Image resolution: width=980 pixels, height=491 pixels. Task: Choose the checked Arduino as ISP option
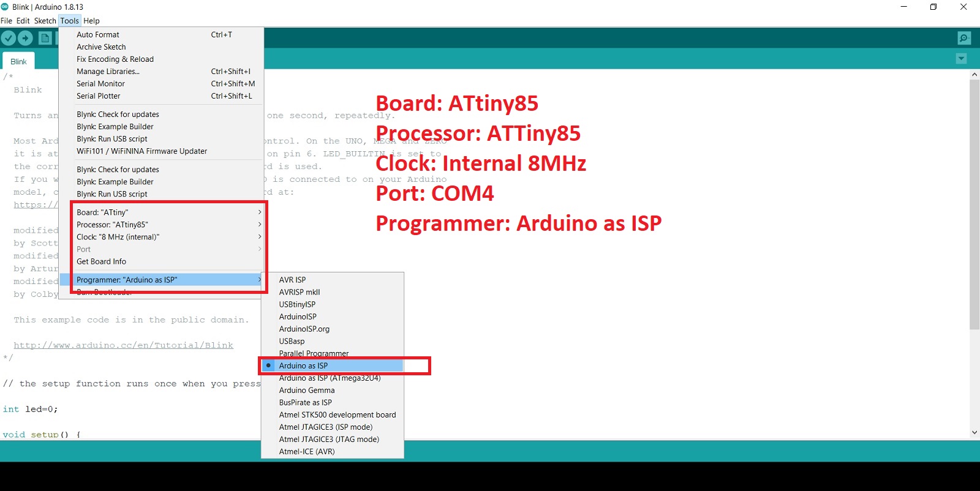click(x=333, y=365)
